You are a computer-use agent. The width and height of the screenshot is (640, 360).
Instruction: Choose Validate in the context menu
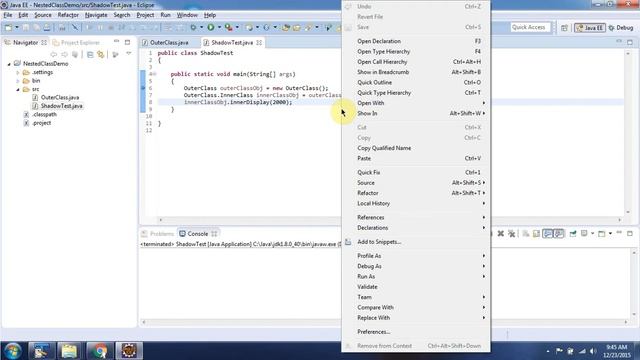tap(416, 287)
